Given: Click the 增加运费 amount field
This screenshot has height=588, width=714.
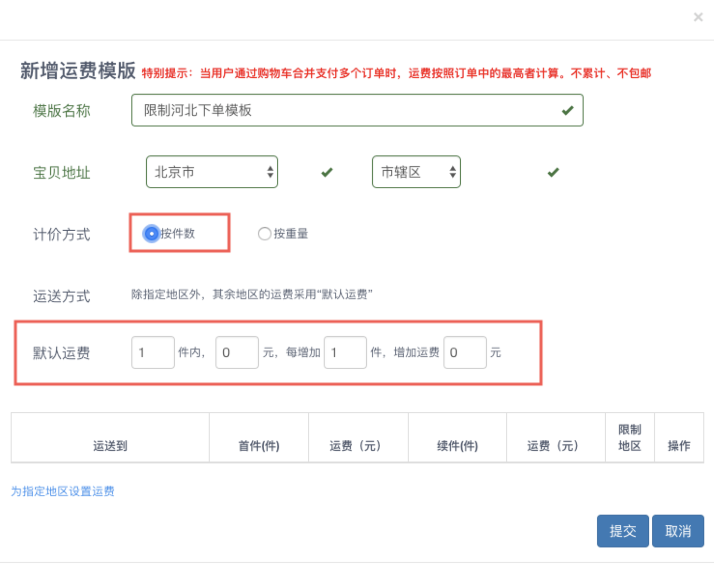Looking at the screenshot, I should [465, 352].
